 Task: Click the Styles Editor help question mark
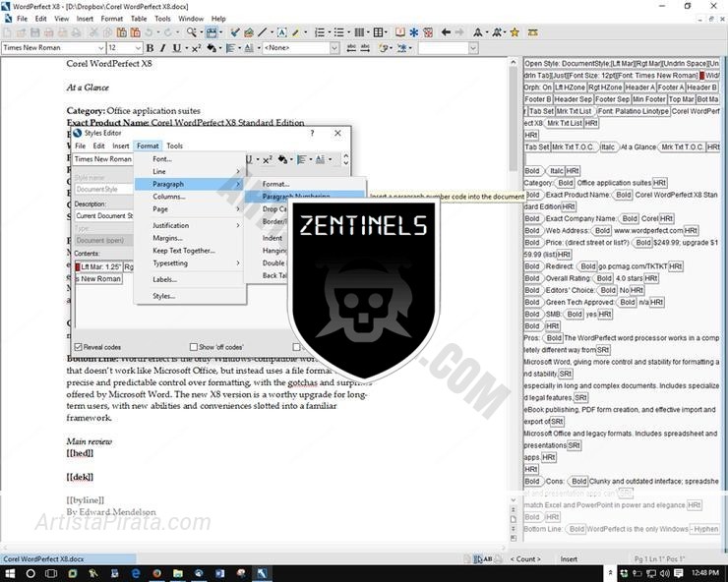[x=313, y=133]
